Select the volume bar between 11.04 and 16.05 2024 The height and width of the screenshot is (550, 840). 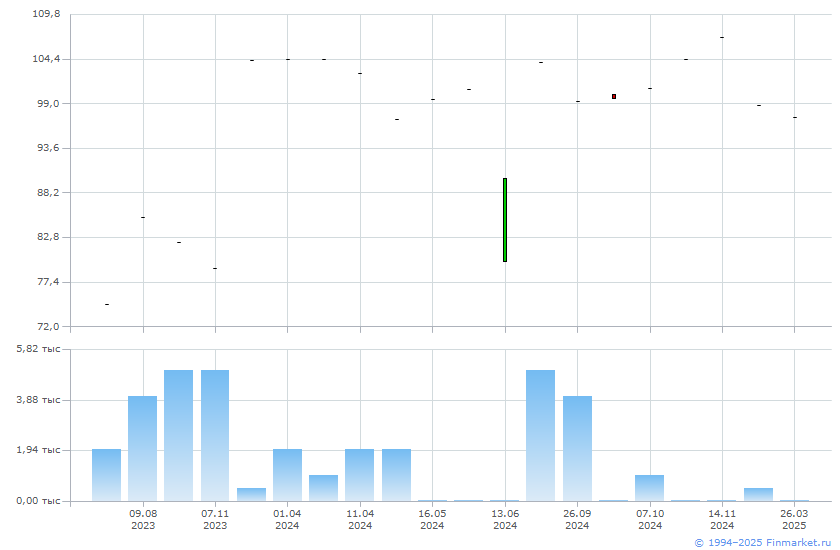click(396, 475)
